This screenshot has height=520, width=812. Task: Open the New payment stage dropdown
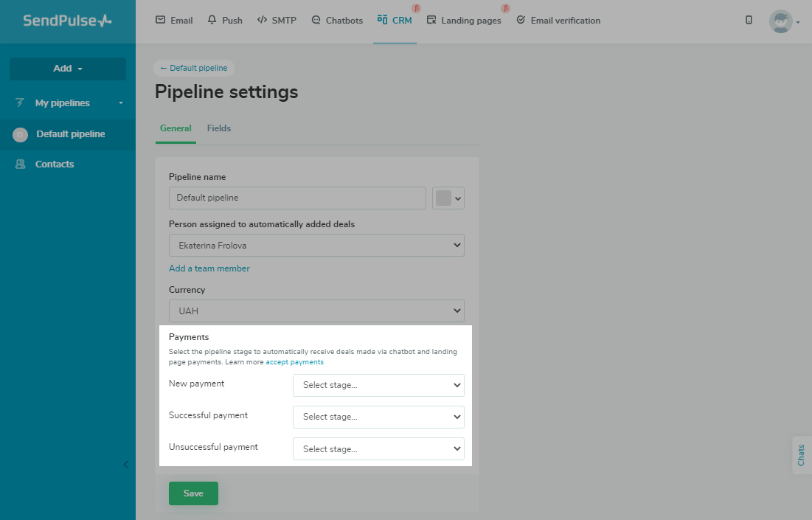378,385
